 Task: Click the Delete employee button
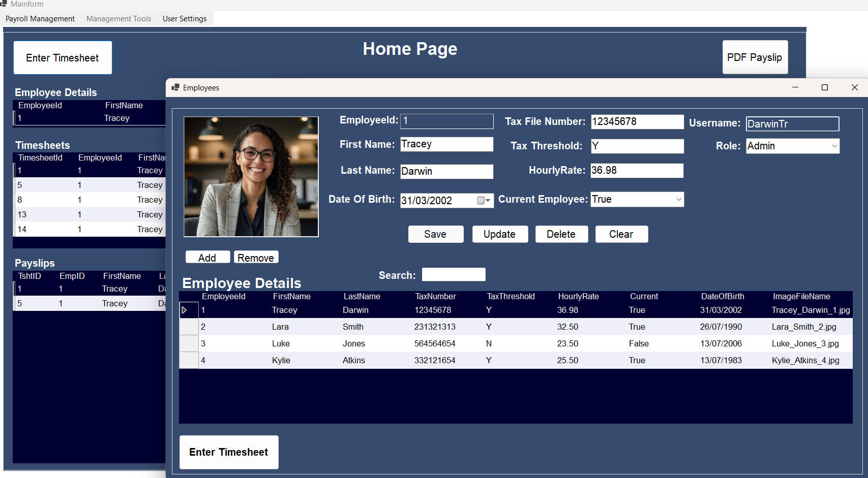click(x=561, y=234)
